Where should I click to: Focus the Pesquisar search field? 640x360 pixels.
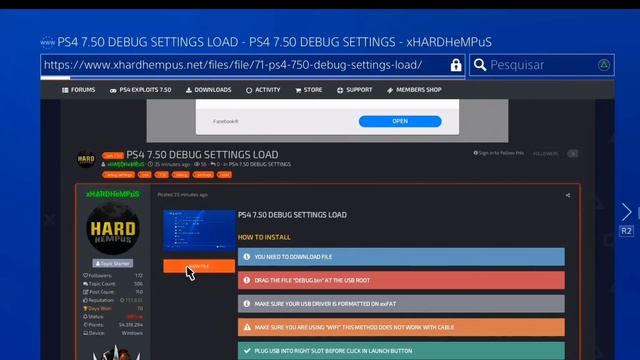pos(542,65)
